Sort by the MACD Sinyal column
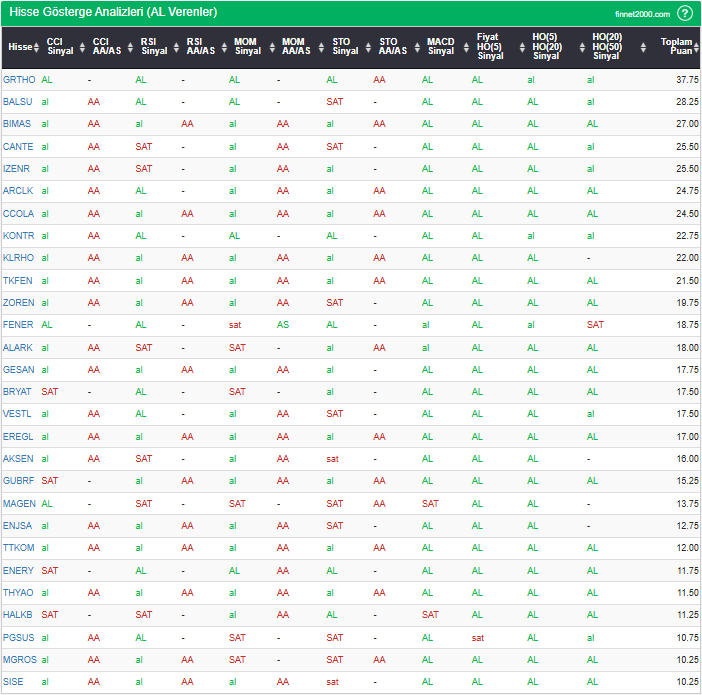 pos(440,47)
